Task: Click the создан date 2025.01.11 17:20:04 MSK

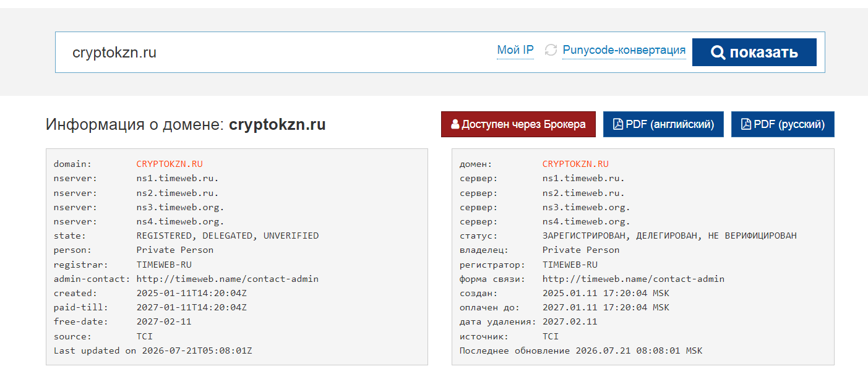Action: (606, 293)
